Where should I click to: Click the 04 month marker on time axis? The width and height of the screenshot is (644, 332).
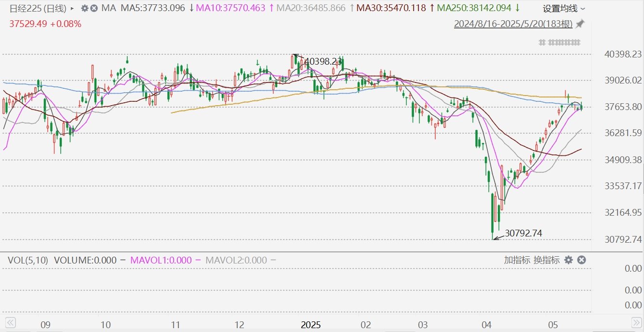(487, 324)
